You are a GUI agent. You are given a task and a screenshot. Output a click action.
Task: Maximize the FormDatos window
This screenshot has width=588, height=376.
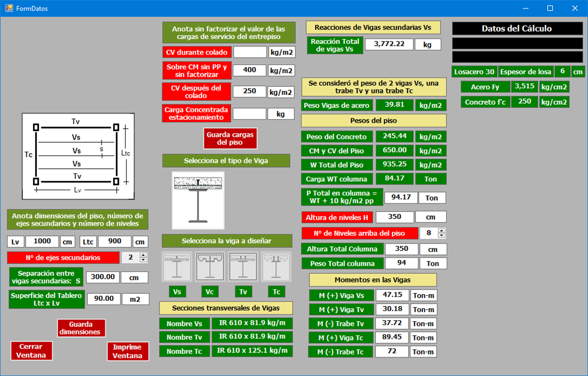tap(550, 8)
